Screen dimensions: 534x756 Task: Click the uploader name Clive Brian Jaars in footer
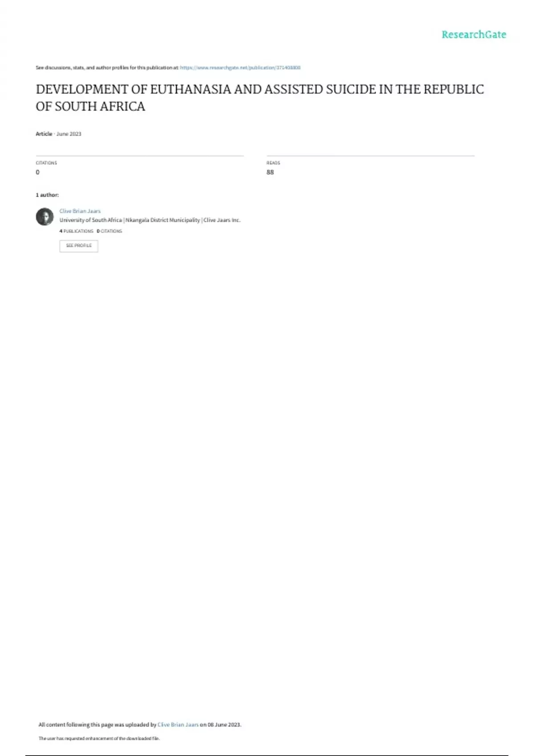tap(178, 724)
